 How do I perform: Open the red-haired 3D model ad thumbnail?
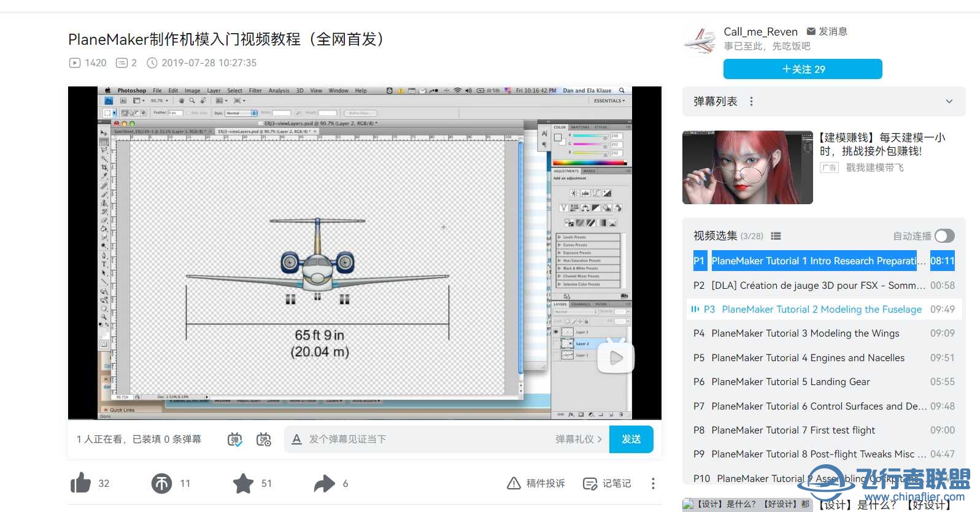(x=747, y=167)
